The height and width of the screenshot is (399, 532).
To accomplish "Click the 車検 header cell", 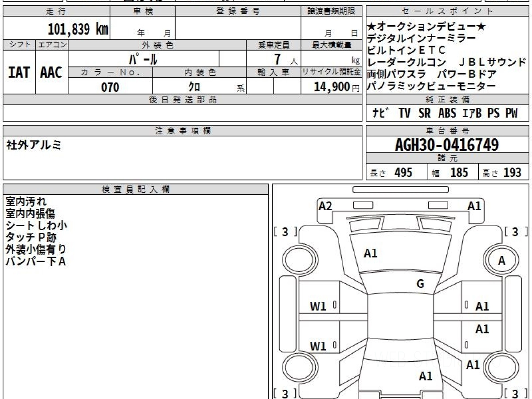I will click(143, 12).
